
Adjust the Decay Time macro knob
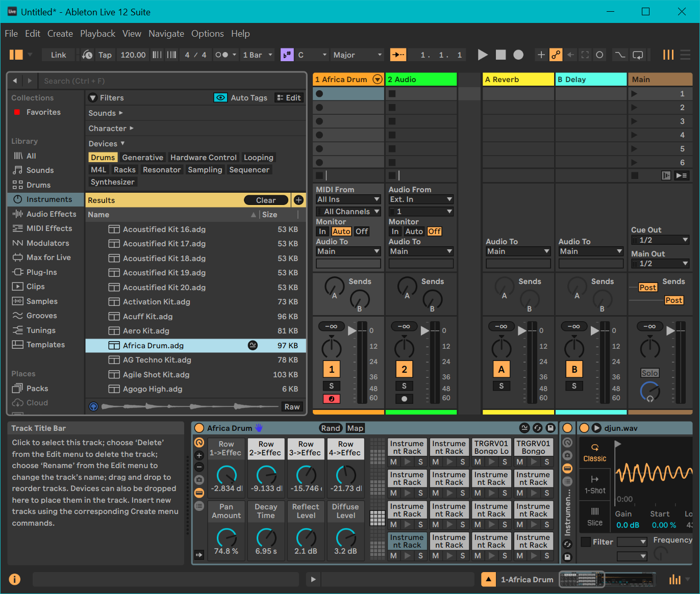[x=266, y=537]
